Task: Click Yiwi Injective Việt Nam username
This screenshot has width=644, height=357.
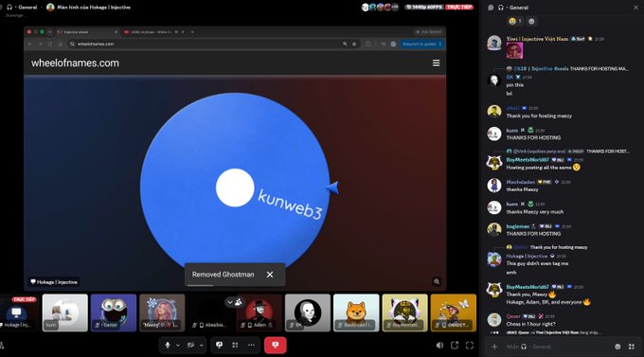Action: [537, 39]
